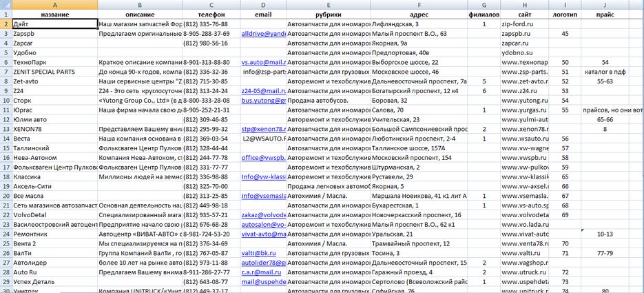Select address cell 'Боровая, 32'

[x=419, y=100]
